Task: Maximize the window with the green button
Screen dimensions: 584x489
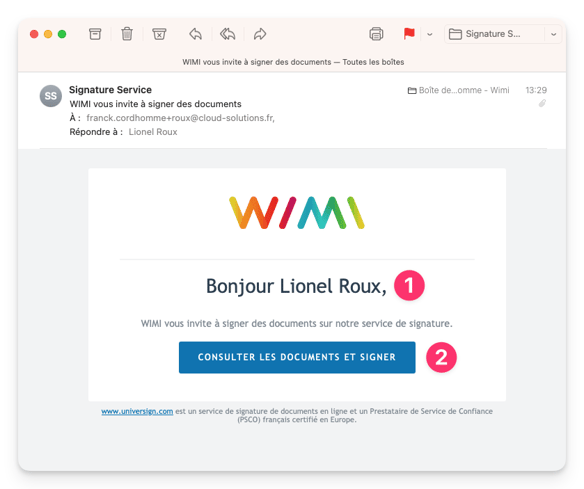Action: click(x=62, y=34)
